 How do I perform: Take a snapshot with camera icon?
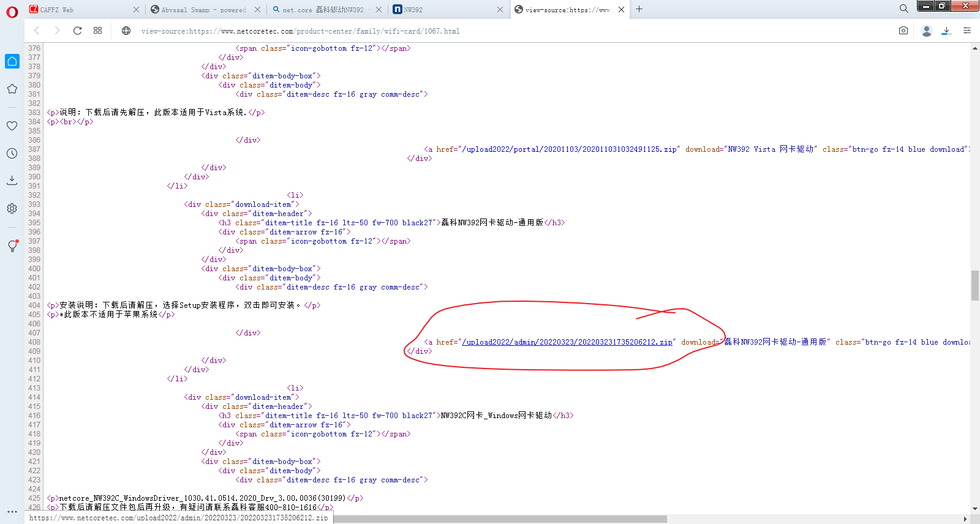click(x=903, y=31)
